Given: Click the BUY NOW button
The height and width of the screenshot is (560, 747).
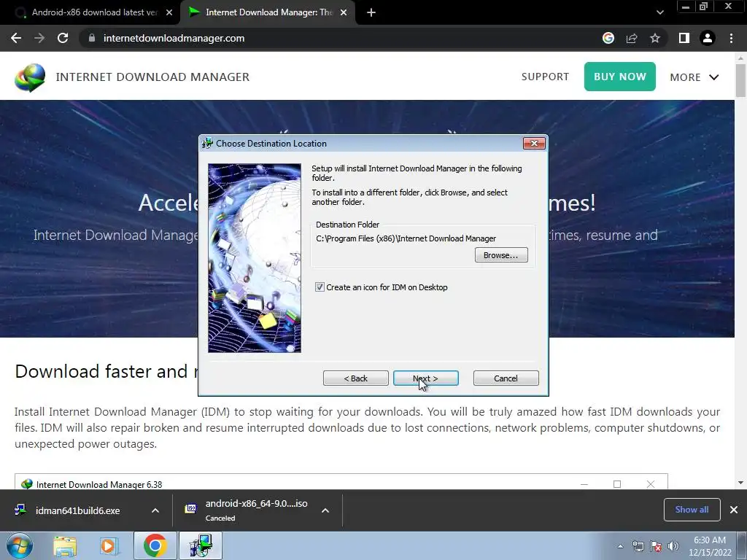Looking at the screenshot, I should (620, 77).
